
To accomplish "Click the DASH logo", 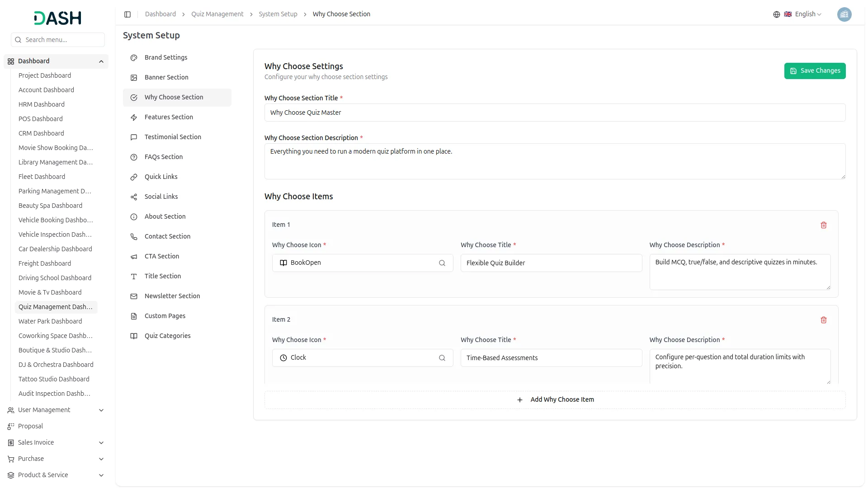I will click(x=57, y=18).
